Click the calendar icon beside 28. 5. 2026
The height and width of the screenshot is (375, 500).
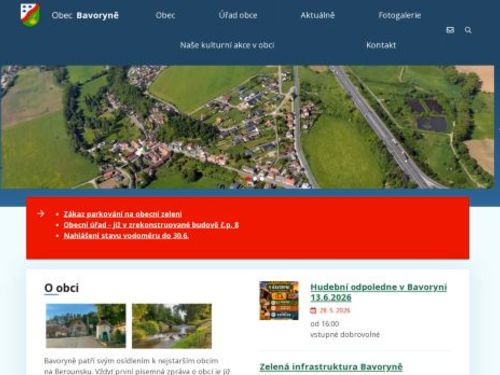[313, 310]
